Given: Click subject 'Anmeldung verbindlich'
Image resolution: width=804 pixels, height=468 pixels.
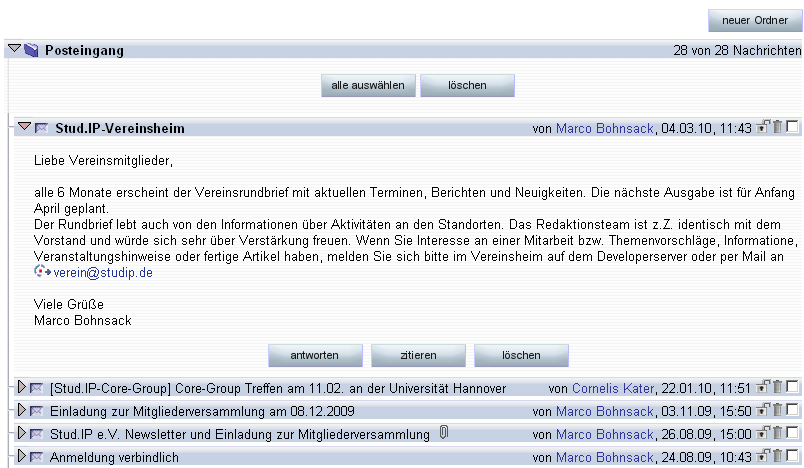Looking at the screenshot, I should (x=114, y=457).
